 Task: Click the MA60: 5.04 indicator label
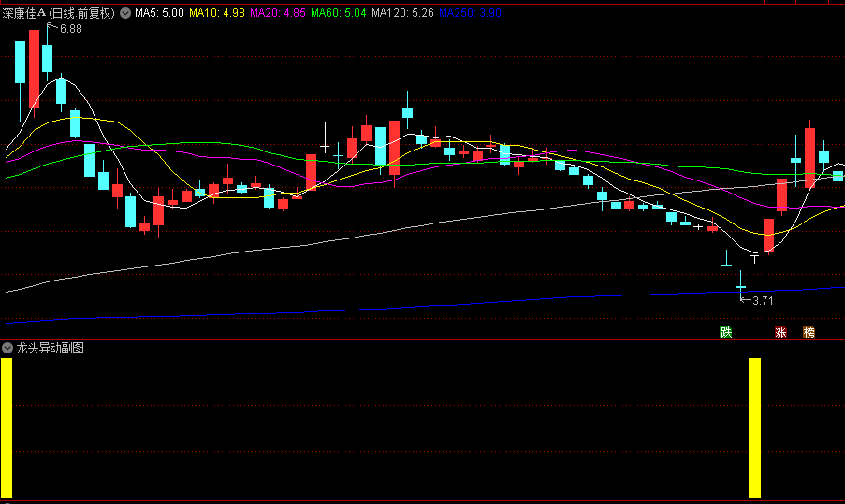click(x=339, y=13)
